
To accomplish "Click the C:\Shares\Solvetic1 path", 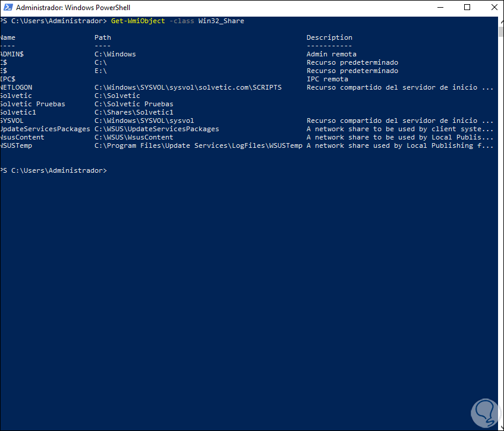I will pos(134,112).
